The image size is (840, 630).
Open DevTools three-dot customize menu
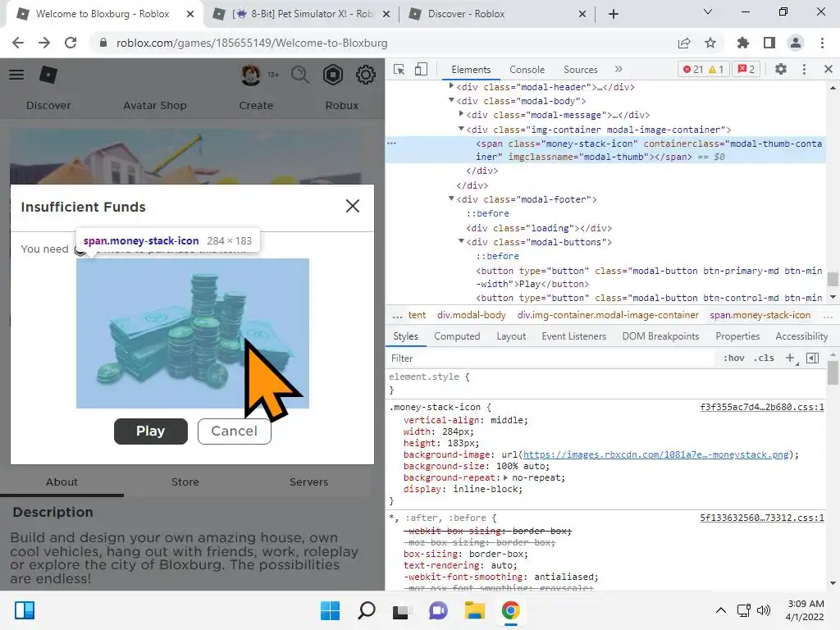(x=804, y=69)
